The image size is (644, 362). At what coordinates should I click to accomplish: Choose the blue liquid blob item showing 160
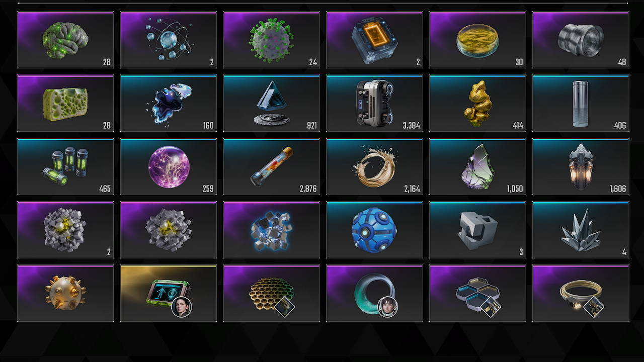169,104
